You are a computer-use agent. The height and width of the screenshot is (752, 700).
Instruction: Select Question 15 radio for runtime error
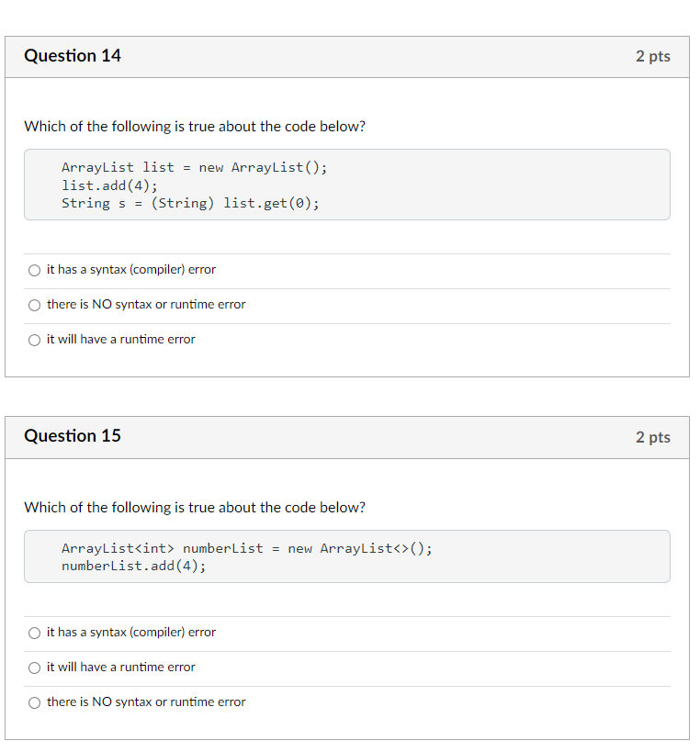[x=34, y=668]
